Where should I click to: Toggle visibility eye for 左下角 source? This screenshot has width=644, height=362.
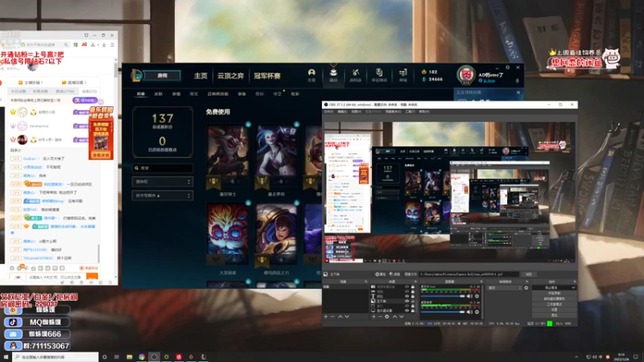pos(407,301)
